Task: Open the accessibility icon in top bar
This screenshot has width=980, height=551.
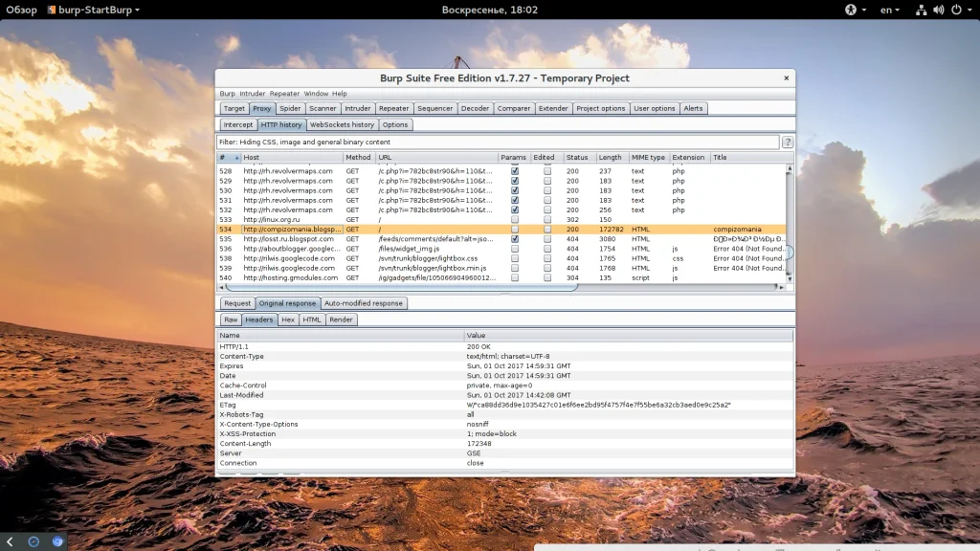Action: (x=849, y=10)
